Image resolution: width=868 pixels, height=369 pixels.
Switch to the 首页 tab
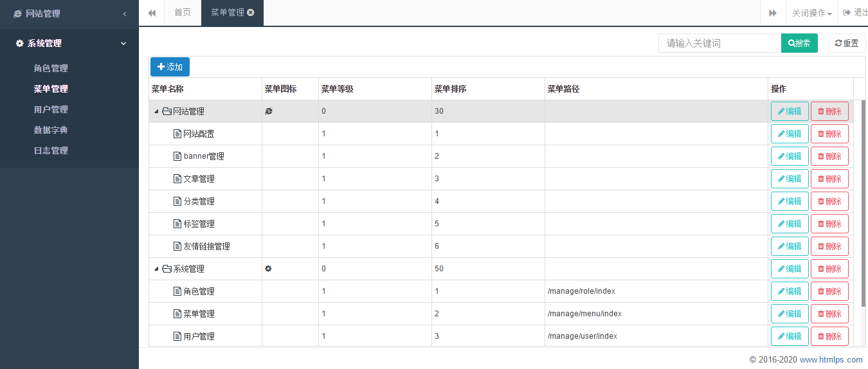click(183, 13)
